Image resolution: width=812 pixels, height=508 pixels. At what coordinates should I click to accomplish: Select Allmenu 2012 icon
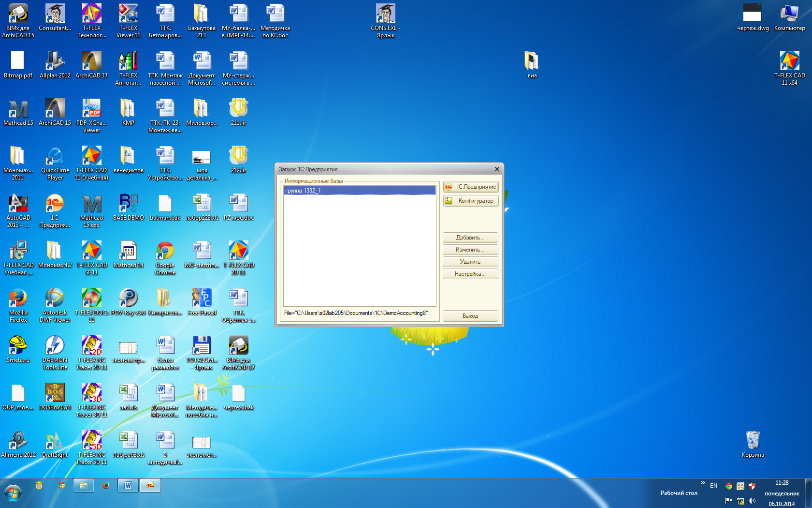point(18,445)
